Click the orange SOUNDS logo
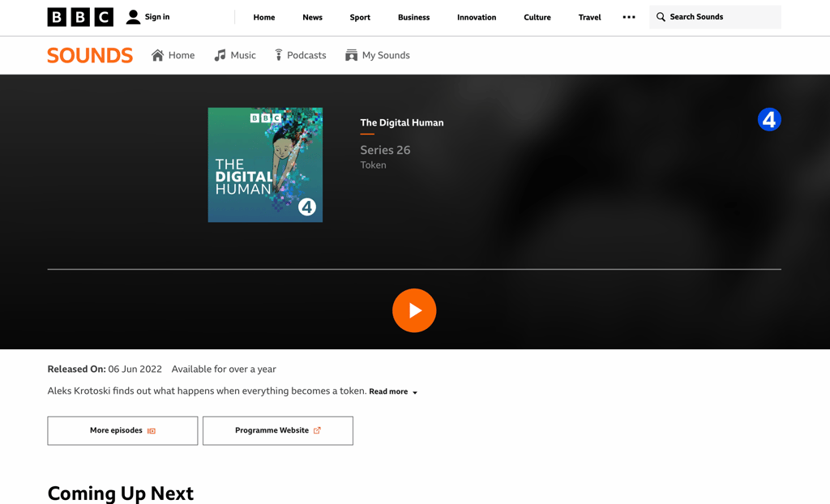Viewport: 830px width, 504px height. pos(90,55)
